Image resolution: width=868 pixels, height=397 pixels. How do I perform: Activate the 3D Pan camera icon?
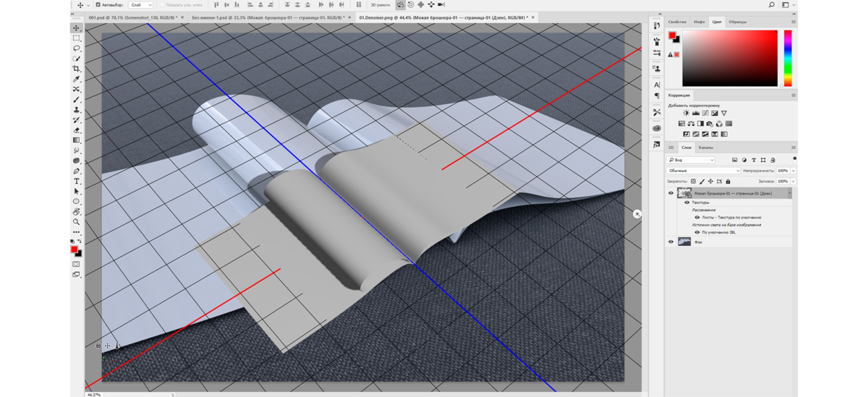click(421, 4)
